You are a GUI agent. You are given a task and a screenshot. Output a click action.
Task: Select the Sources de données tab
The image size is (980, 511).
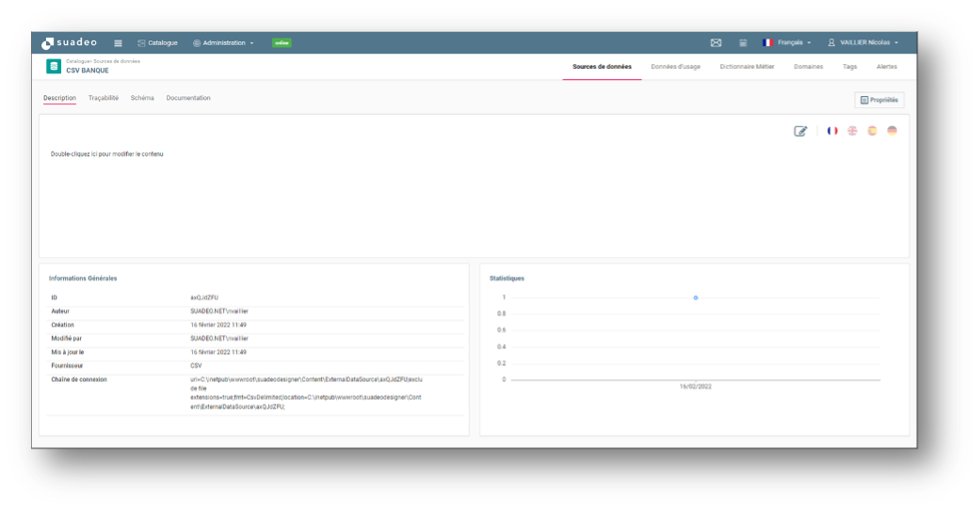[x=602, y=67]
